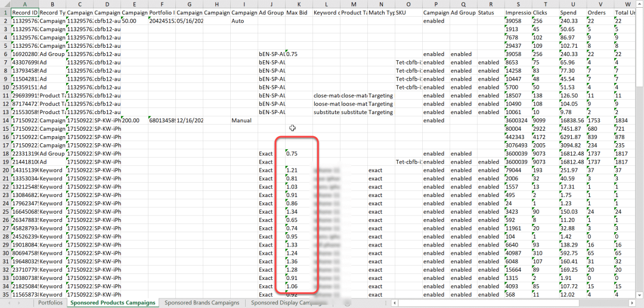Click the vertical scrollbar down arrow
The image size is (644, 308).
click(x=639, y=295)
